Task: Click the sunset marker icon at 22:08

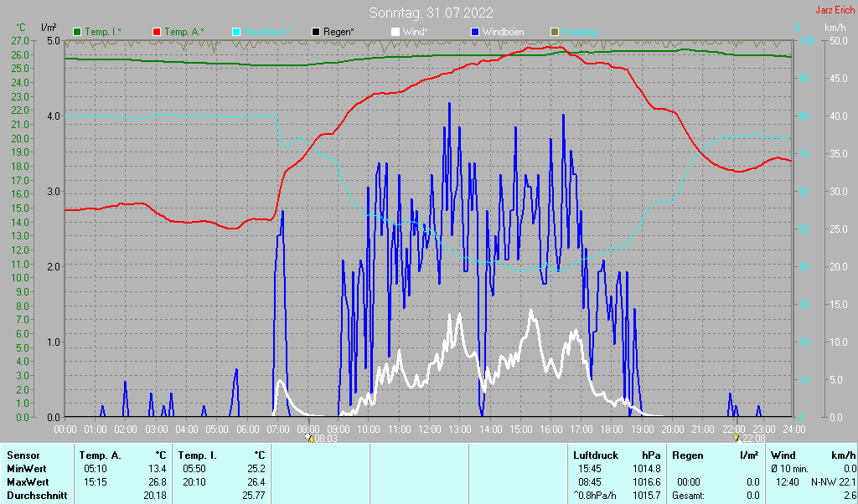Action: (737, 438)
